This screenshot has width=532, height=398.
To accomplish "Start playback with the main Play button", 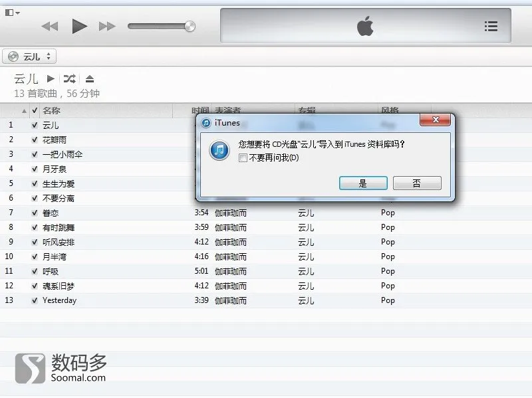I will coord(80,27).
